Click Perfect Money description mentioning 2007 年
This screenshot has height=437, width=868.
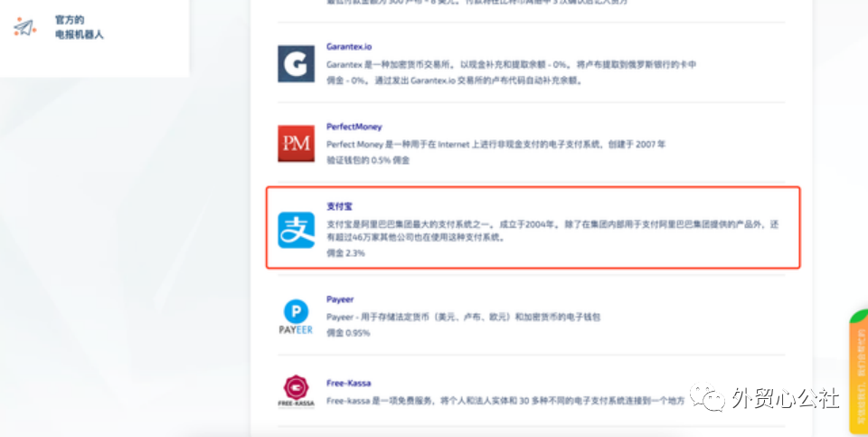496,145
